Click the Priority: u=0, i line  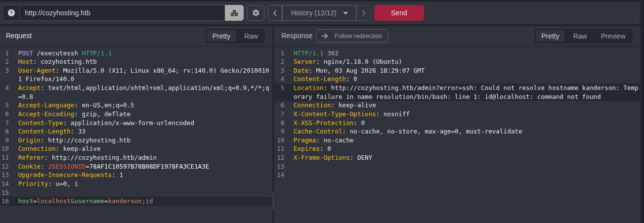click(x=48, y=183)
